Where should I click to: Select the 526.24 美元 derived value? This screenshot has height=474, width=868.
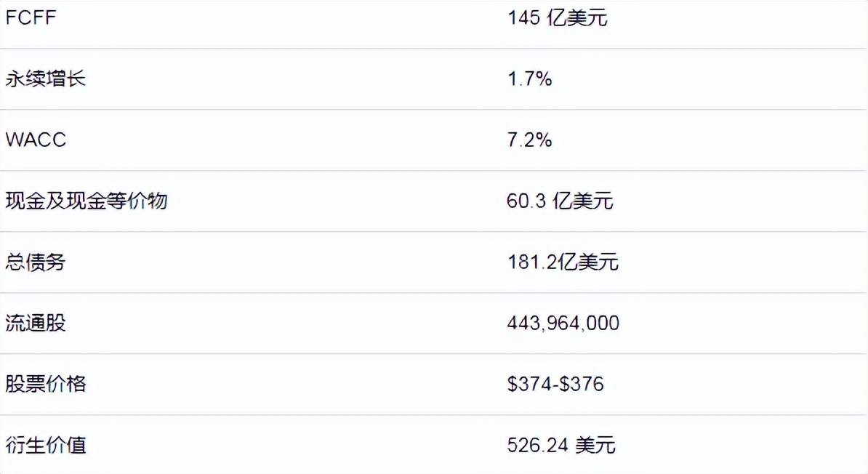[x=561, y=444]
